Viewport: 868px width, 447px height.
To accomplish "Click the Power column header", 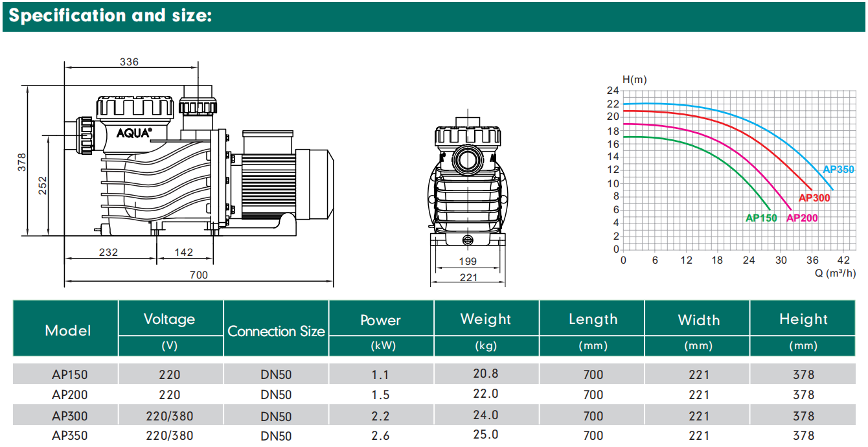I will [381, 320].
